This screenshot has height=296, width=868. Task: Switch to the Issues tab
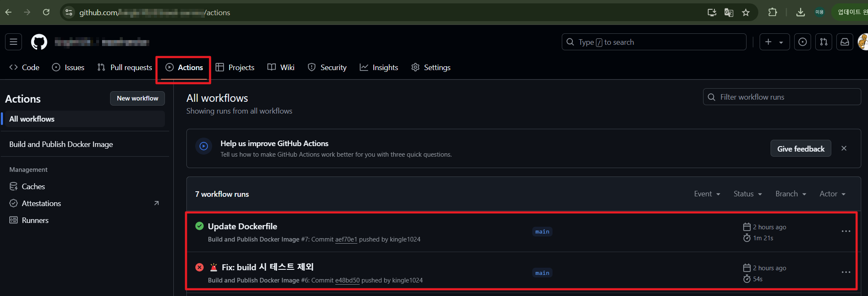pyautogui.click(x=68, y=67)
